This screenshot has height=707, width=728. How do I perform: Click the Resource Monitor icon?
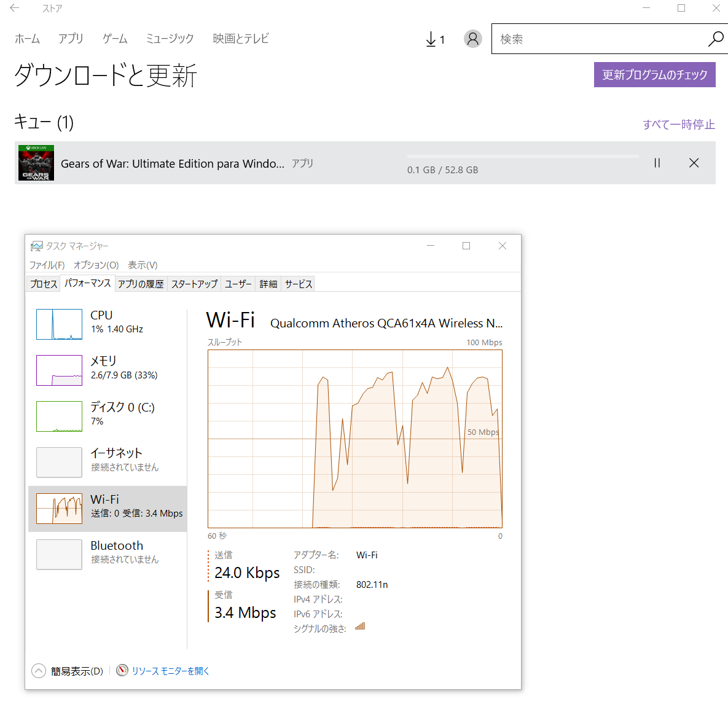[122, 670]
